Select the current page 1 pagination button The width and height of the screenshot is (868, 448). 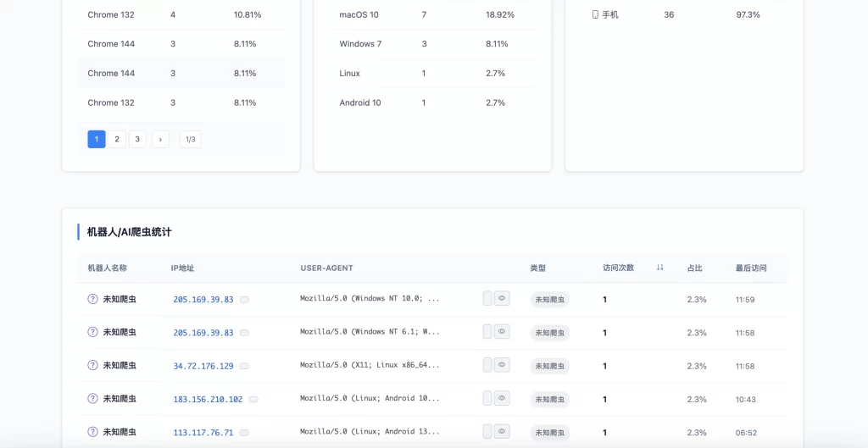point(97,139)
